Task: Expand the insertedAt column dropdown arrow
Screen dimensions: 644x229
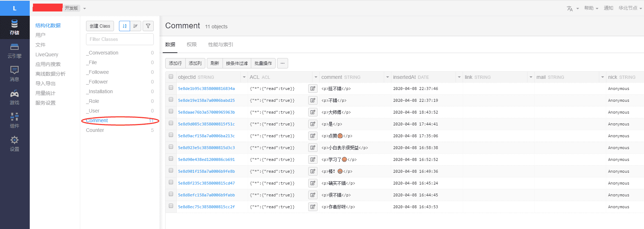Action: [459, 77]
